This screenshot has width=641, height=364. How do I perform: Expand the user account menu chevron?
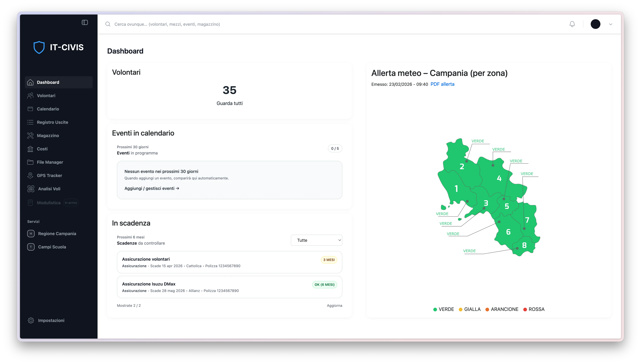(x=611, y=24)
